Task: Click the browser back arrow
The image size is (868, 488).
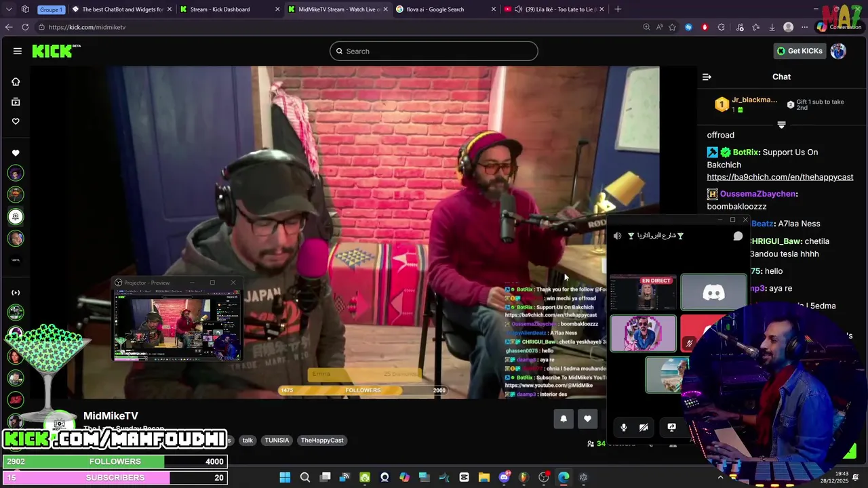Action: coord(9,27)
